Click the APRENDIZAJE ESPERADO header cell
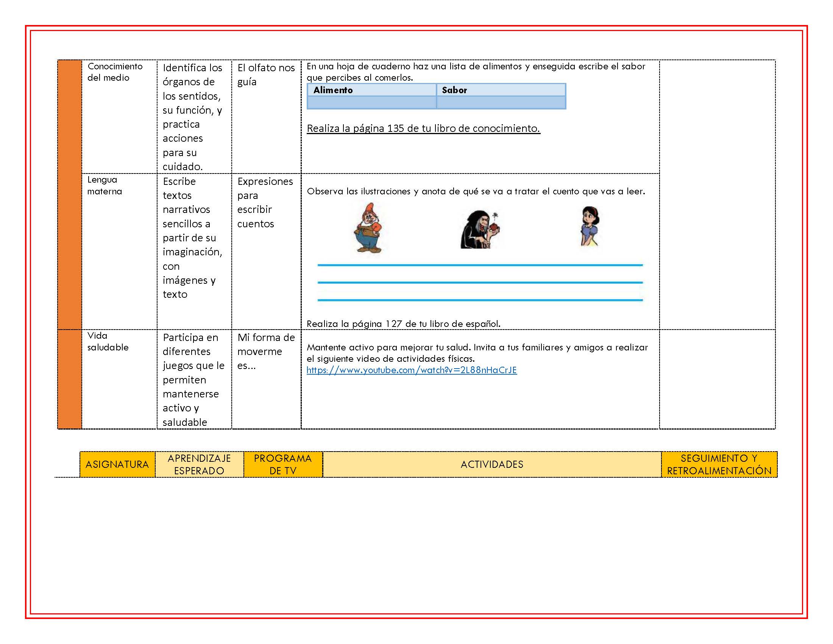Viewport: 833px width, 644px height. pos(199,464)
